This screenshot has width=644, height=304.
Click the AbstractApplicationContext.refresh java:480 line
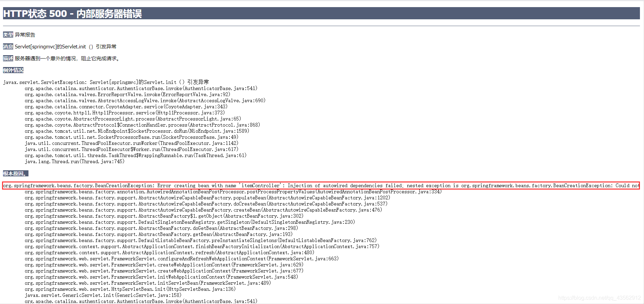tap(169, 253)
